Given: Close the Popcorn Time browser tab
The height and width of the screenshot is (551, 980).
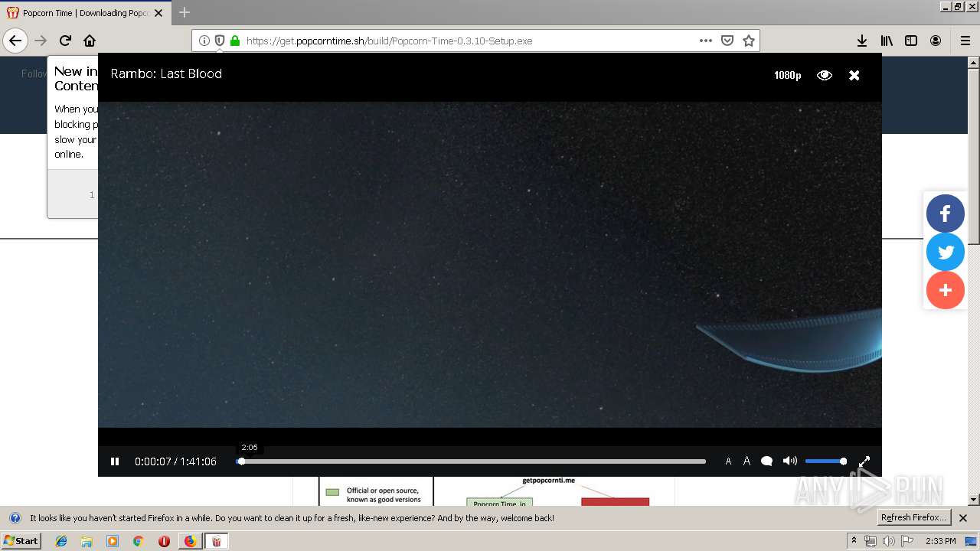Looking at the screenshot, I should 158,13.
